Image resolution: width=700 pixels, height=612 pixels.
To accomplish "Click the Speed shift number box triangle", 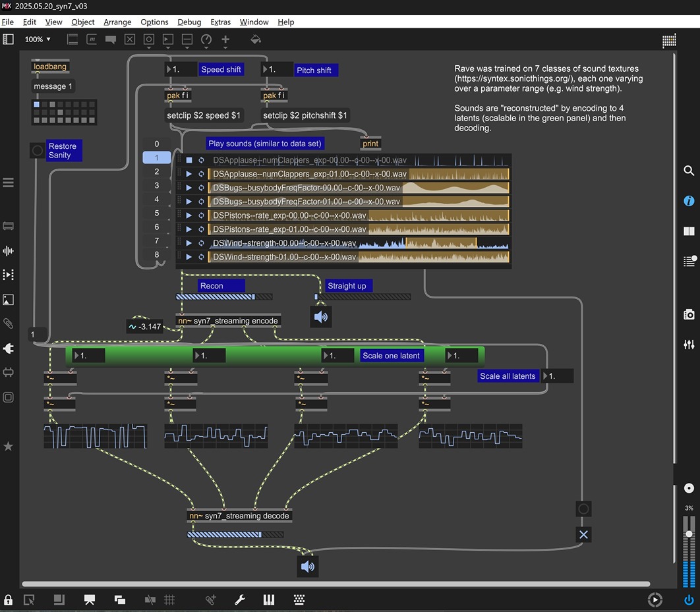I will [x=169, y=70].
